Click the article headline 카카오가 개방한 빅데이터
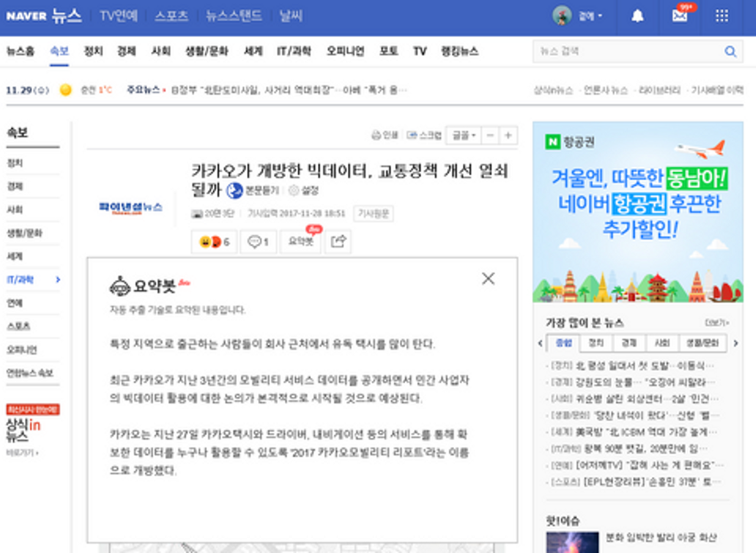 point(350,180)
